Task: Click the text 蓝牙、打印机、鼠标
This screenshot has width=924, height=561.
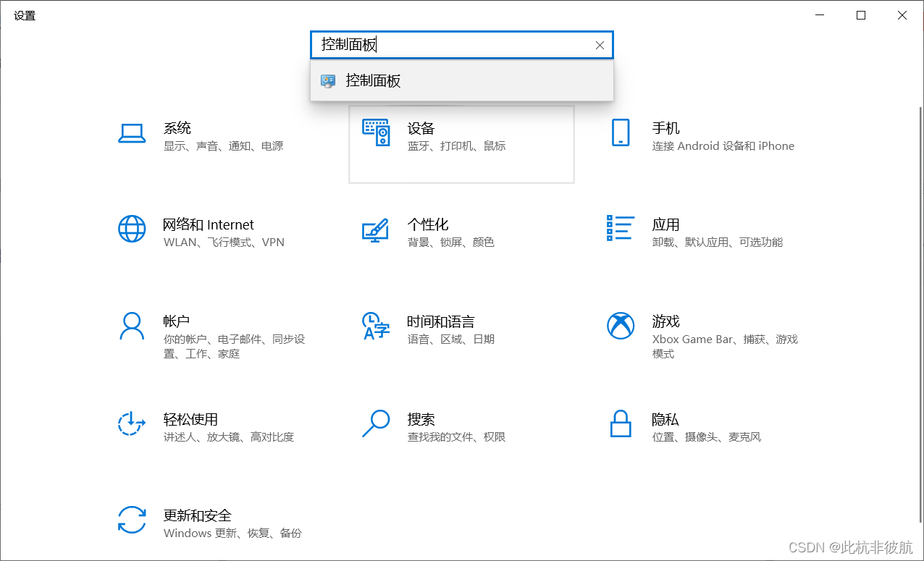Action: 457,146
